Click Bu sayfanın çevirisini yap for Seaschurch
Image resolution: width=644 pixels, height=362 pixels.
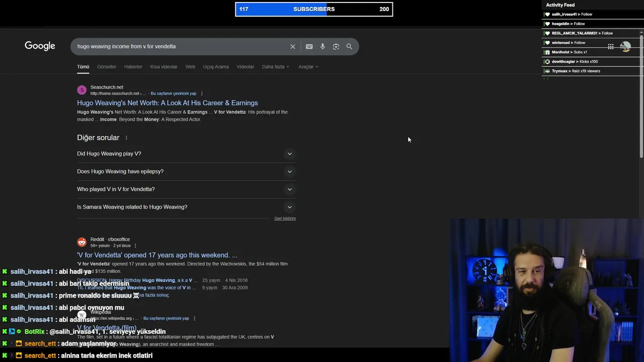tap(174, 94)
